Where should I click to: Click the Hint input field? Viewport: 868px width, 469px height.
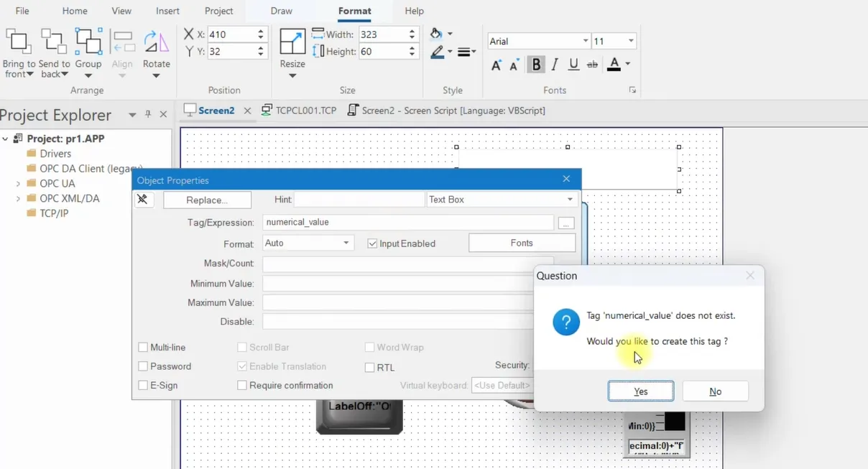(x=359, y=200)
